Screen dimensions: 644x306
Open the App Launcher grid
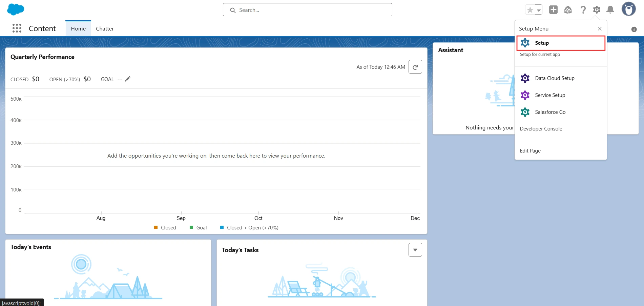coord(17,28)
